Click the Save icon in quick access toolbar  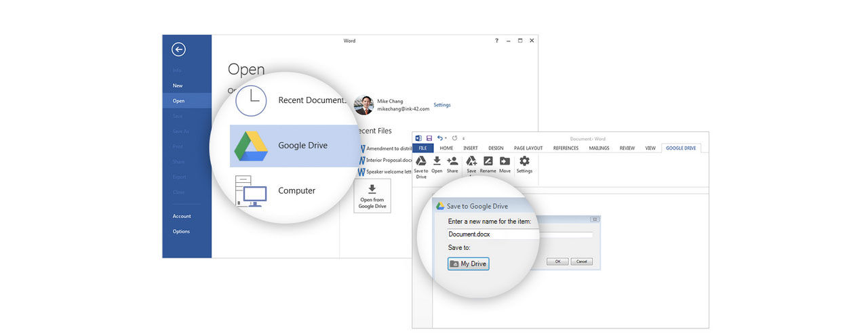[x=429, y=138]
